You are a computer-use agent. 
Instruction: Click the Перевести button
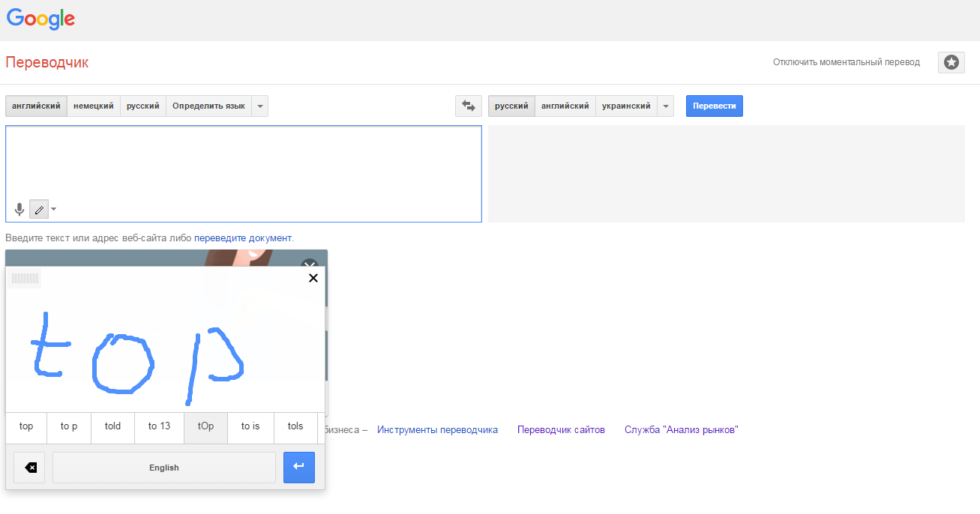pos(714,106)
